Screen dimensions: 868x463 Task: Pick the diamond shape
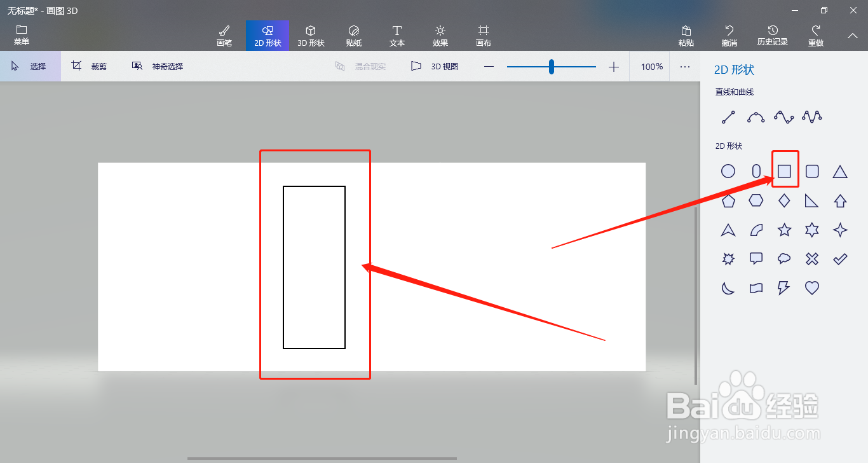(x=784, y=201)
